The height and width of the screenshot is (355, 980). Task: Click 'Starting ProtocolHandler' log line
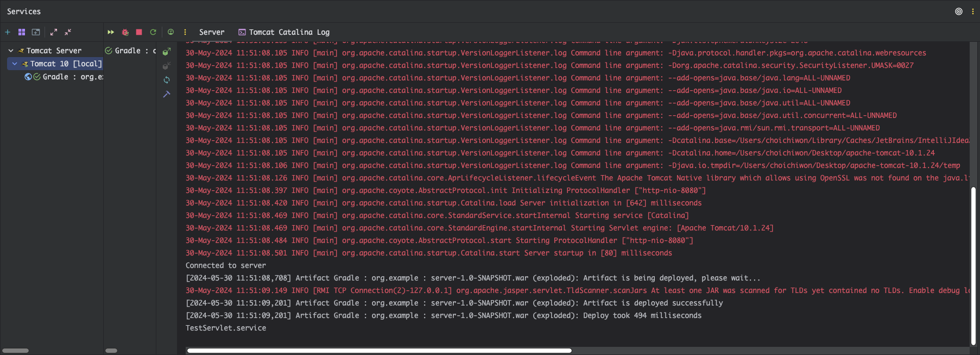point(439,240)
